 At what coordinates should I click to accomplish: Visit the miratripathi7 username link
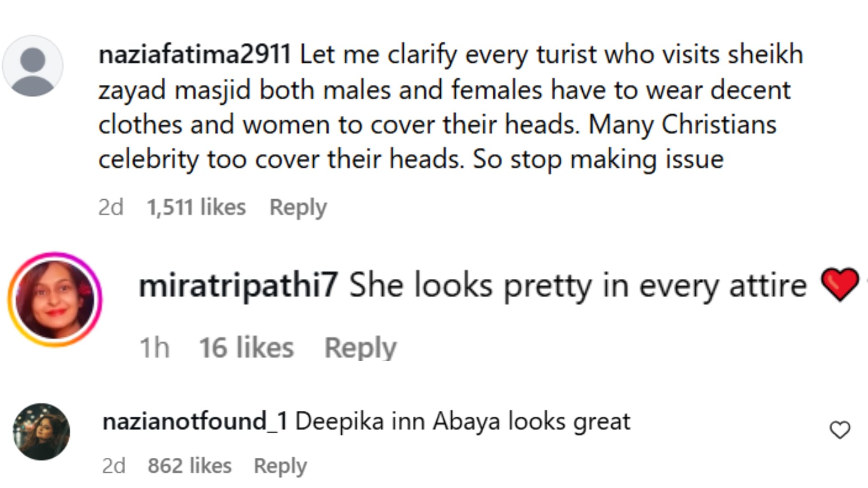point(238,285)
